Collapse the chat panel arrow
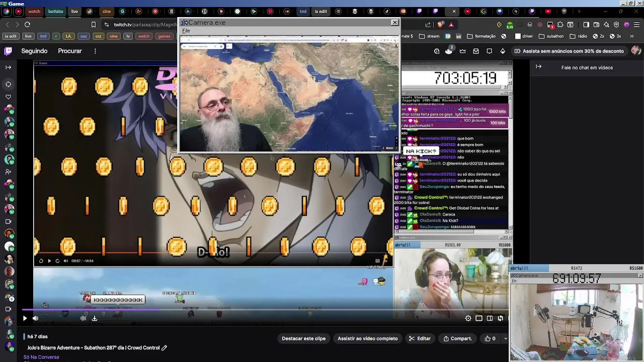 [539, 66]
